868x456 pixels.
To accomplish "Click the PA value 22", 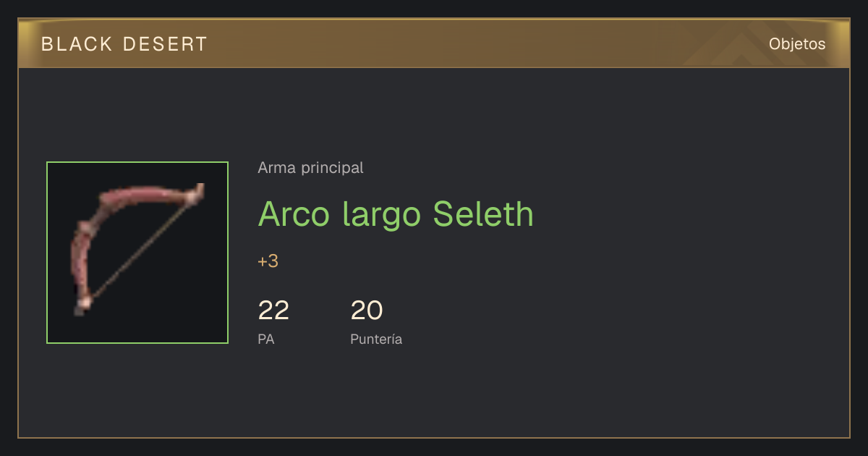I will coord(273,311).
